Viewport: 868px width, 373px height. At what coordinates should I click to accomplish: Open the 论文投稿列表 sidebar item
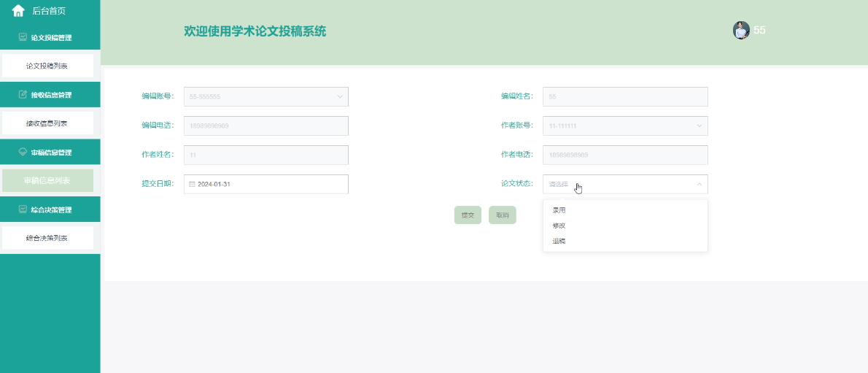[x=47, y=66]
